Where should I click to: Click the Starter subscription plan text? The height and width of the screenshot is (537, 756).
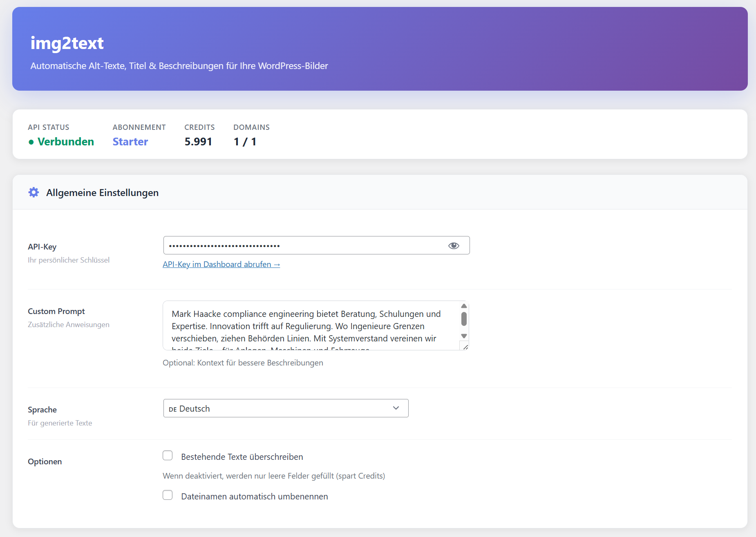click(130, 142)
